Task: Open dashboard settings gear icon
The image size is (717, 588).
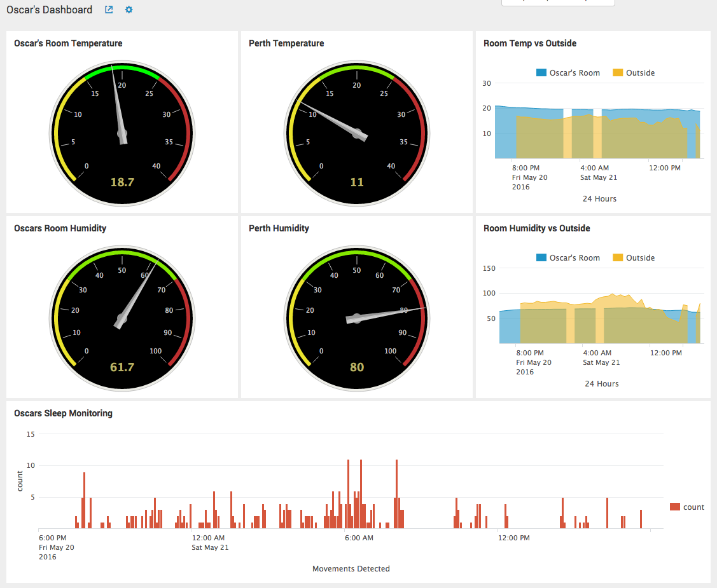Action: pos(129,10)
